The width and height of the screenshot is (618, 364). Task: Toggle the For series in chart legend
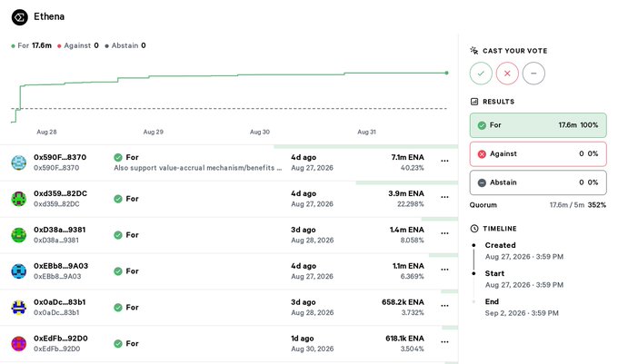[31, 45]
